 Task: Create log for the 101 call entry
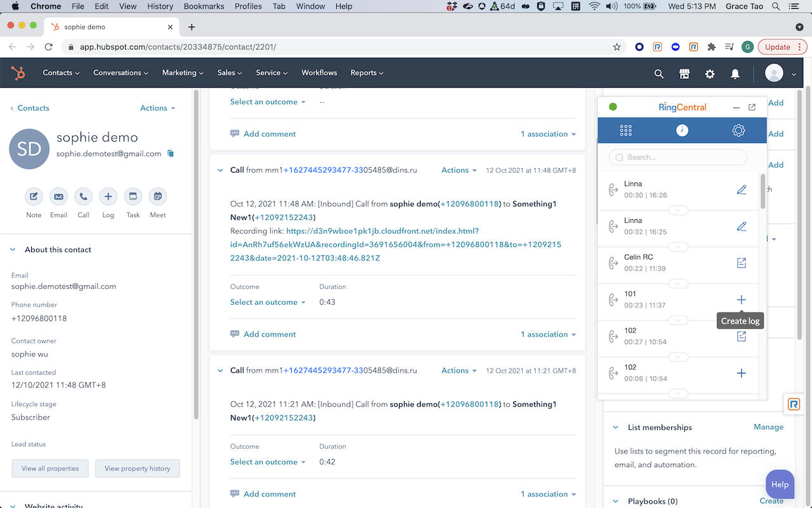(x=741, y=299)
